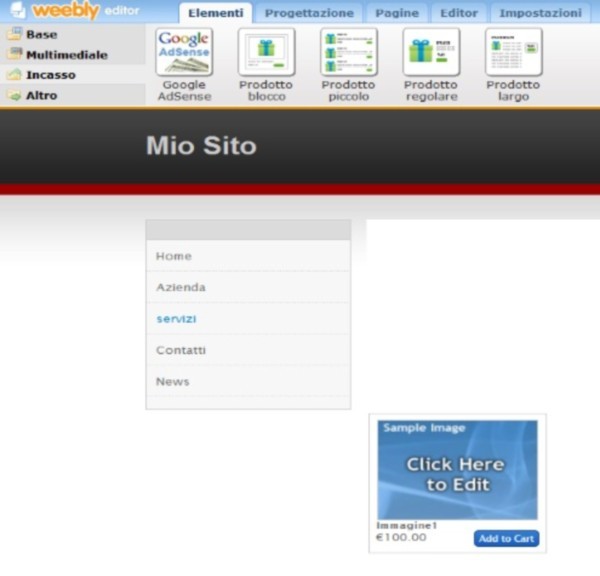Switch to the Elementi tab
The width and height of the screenshot is (600, 576).
(x=215, y=13)
